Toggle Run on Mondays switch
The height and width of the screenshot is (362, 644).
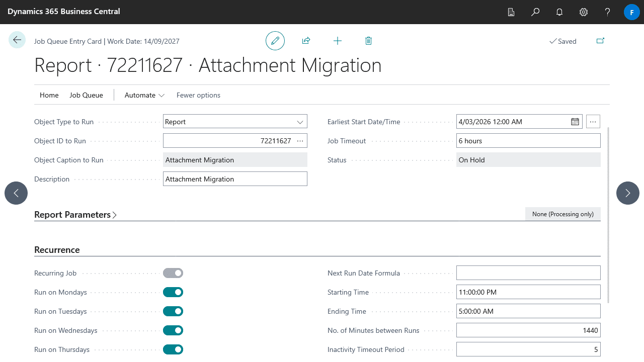click(173, 292)
